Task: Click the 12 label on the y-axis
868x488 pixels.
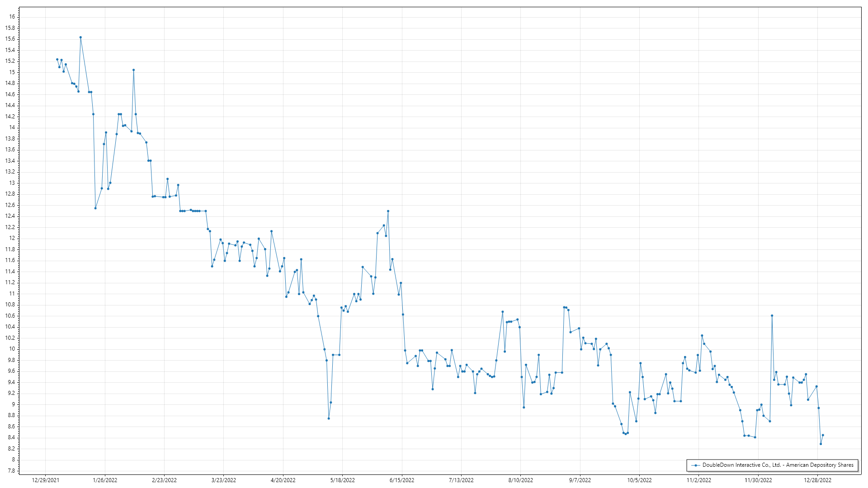Action: pos(12,238)
